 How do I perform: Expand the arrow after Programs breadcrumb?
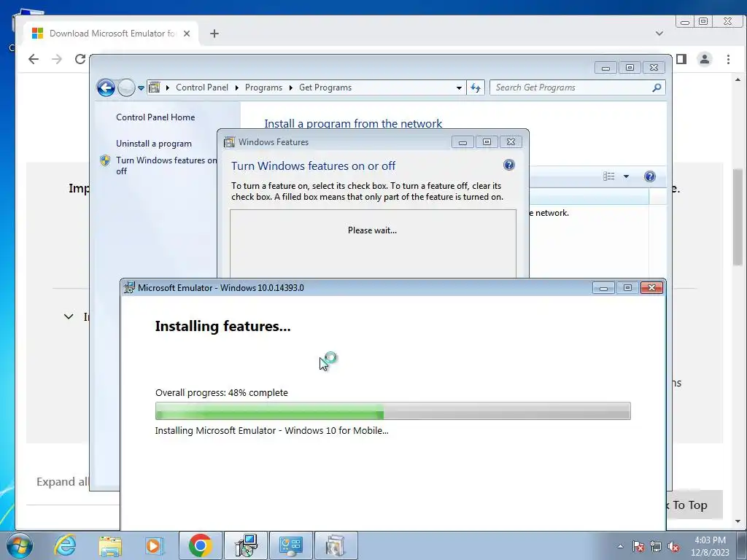290,87
